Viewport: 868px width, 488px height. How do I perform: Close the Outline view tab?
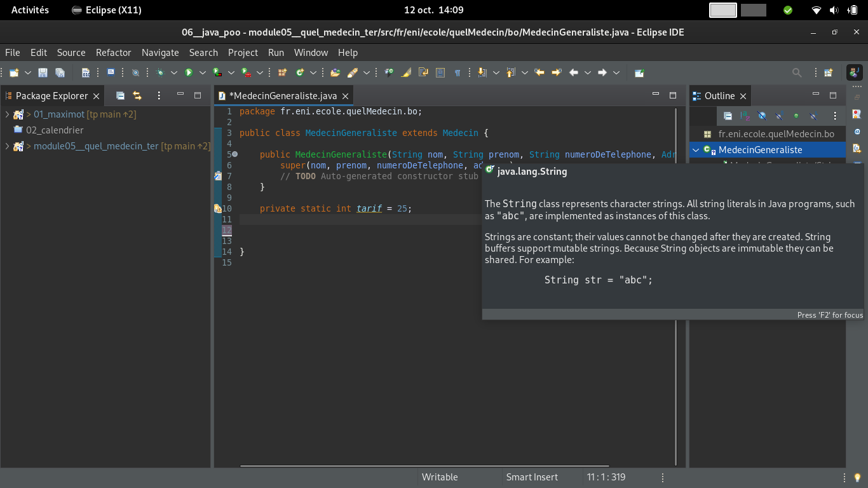pos(742,96)
